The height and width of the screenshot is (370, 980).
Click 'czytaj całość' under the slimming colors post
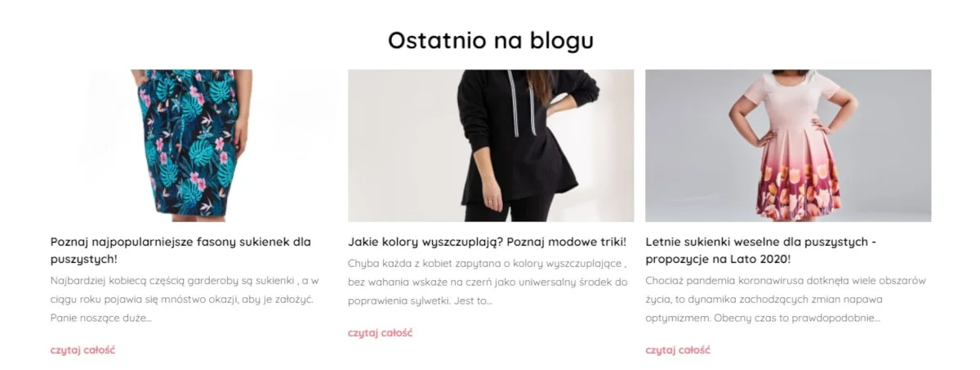click(380, 332)
